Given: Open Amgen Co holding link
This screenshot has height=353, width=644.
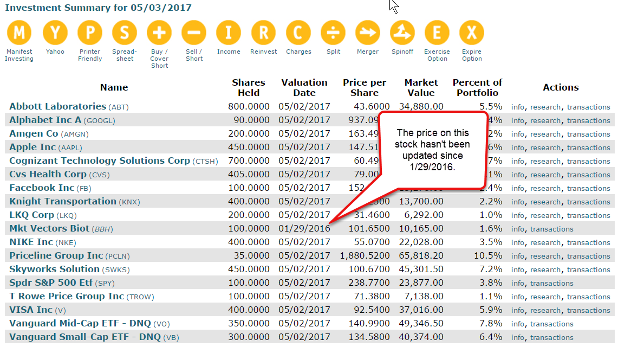Looking at the screenshot, I should (34, 133).
